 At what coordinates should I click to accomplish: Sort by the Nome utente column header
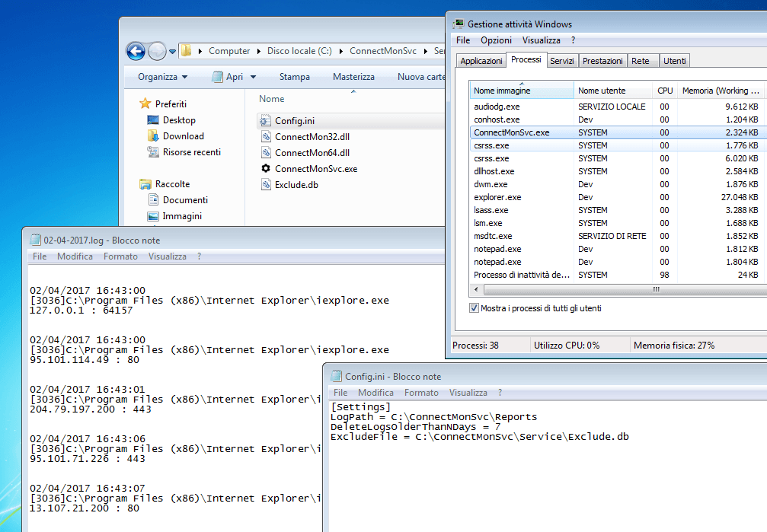(x=602, y=91)
